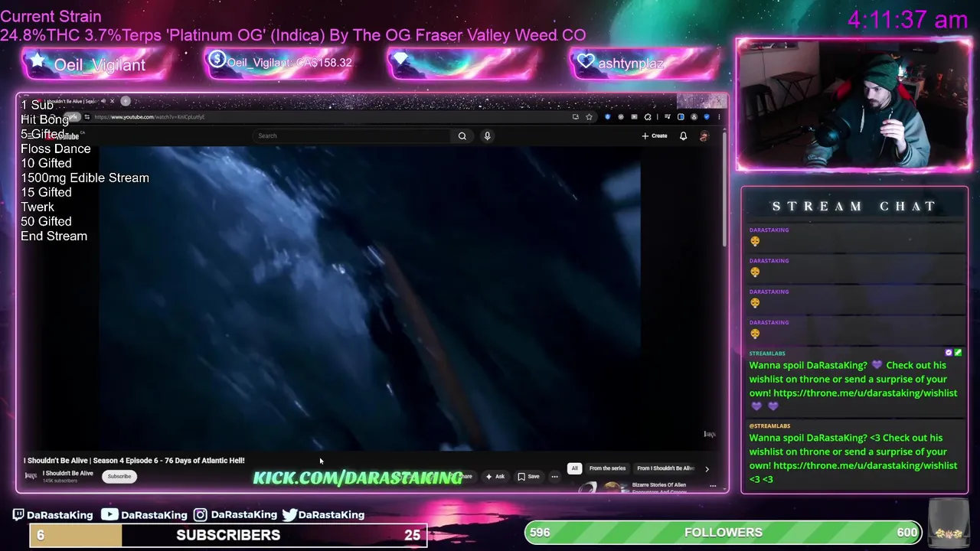Click the End Stream goal text
This screenshot has width=980, height=551.
(54, 236)
